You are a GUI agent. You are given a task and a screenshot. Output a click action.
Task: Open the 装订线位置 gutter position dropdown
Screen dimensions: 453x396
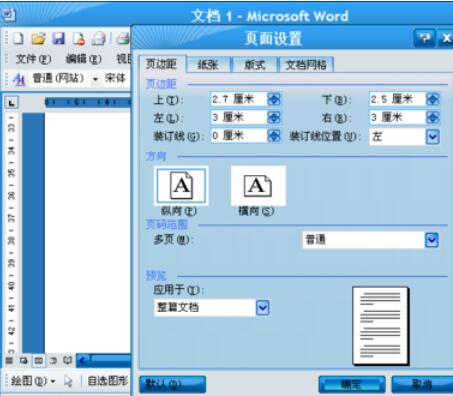click(432, 137)
